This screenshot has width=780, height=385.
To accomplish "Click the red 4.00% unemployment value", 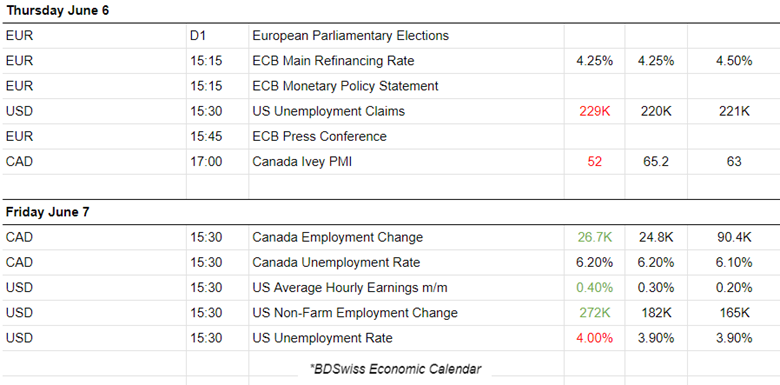I will [x=594, y=338].
